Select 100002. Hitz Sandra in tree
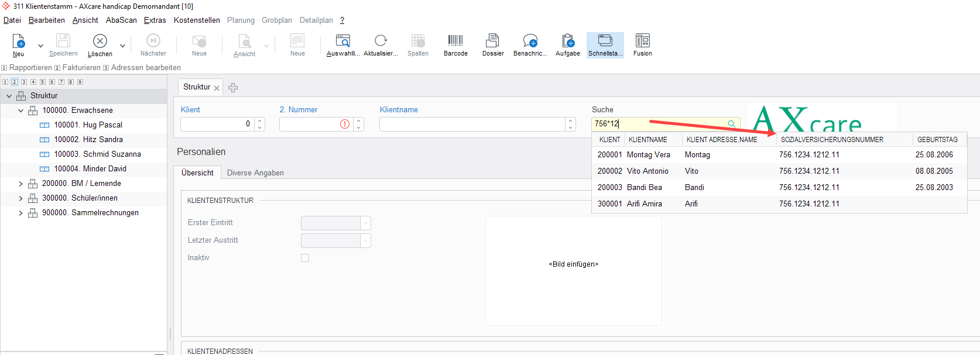980x355 pixels. coord(88,140)
